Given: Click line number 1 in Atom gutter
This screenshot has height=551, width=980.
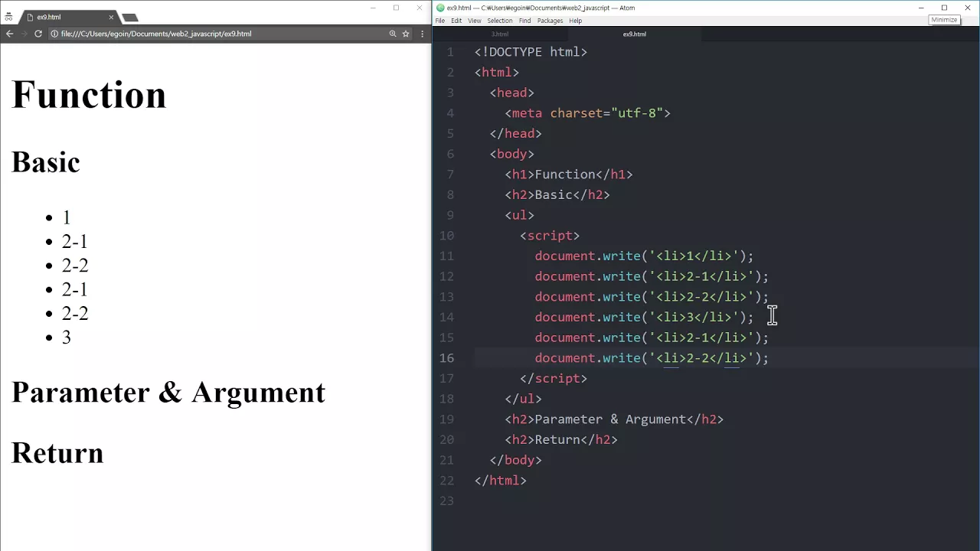Looking at the screenshot, I should tap(450, 52).
